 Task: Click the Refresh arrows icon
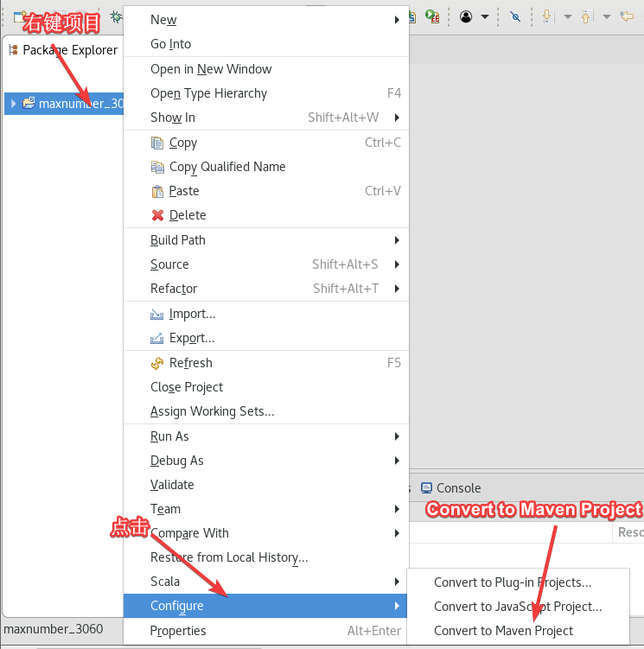pyautogui.click(x=157, y=363)
